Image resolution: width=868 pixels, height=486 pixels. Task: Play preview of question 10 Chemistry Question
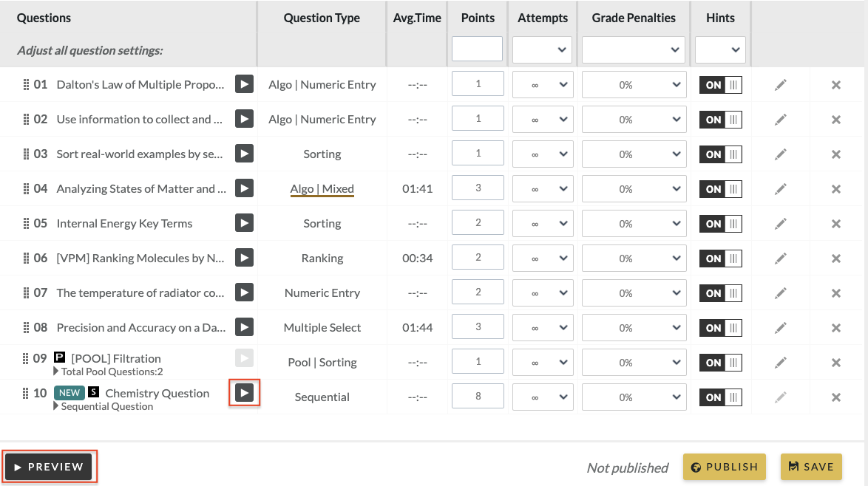[x=244, y=393]
